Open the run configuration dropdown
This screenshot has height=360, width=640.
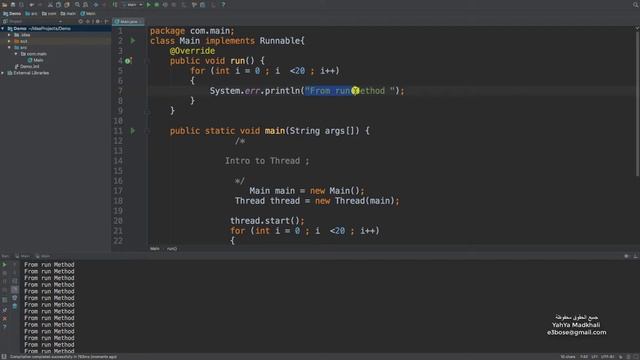(x=132, y=4)
